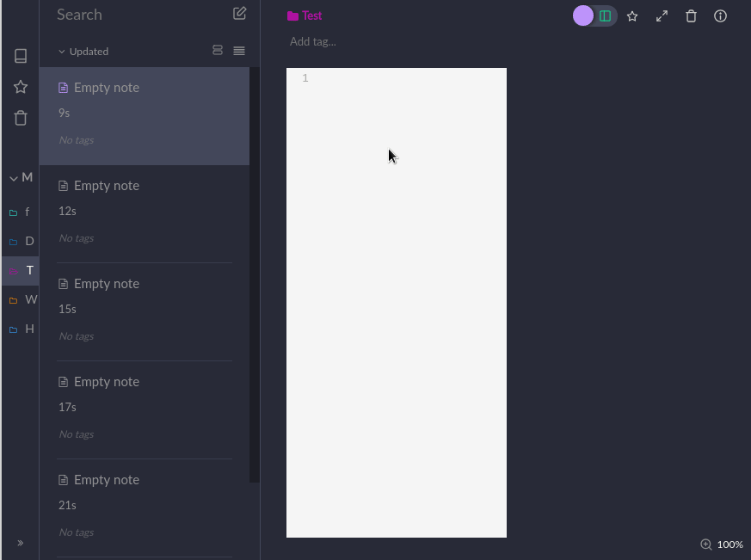Click the note list vertical scrollbar
Image resolution: width=751 pixels, height=560 pixels.
pyautogui.click(x=255, y=275)
